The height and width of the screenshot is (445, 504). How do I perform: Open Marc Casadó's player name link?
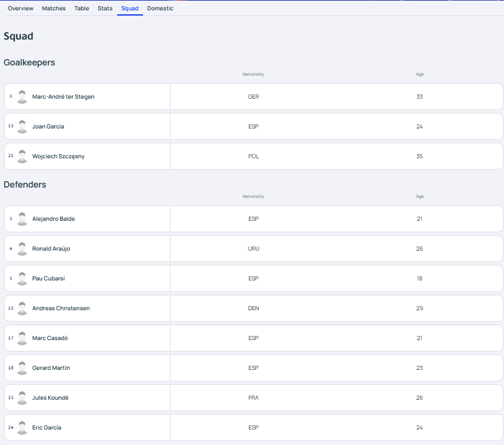click(50, 338)
